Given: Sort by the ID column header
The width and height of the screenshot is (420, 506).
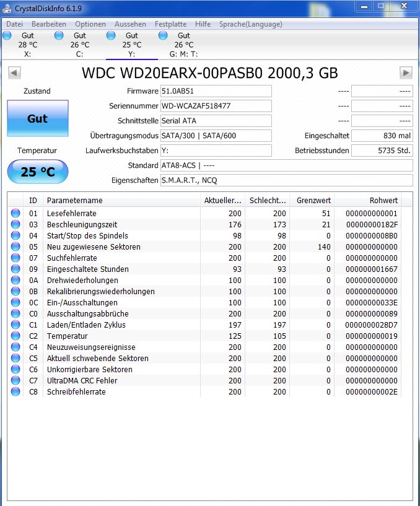Looking at the screenshot, I should (33, 201).
